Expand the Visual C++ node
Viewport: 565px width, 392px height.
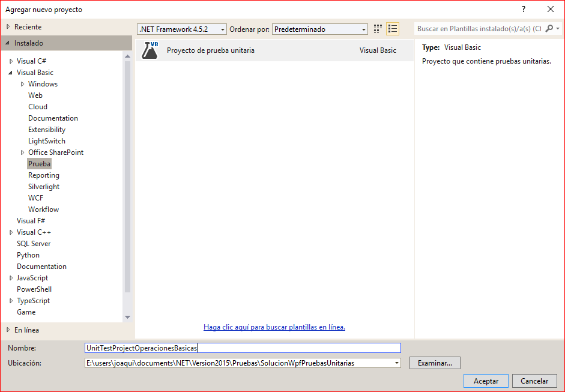click(11, 232)
